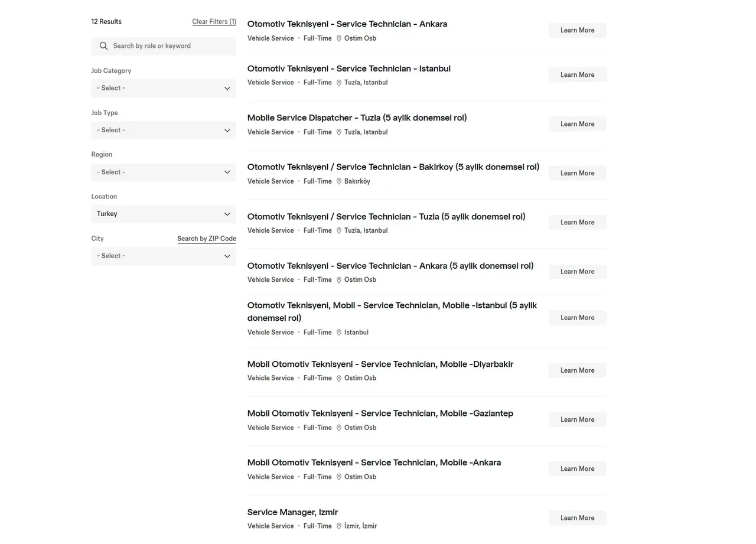Open Mobil Otomotiv Teknisyeni Mobile -Ankara listing
The height and width of the screenshot is (544, 756).
[x=374, y=462]
